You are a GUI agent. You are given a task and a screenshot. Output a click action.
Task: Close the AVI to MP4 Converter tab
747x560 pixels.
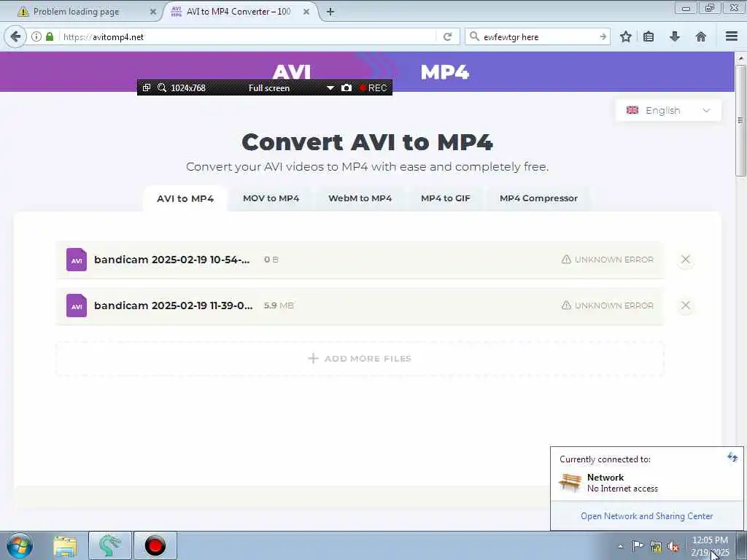click(x=306, y=12)
